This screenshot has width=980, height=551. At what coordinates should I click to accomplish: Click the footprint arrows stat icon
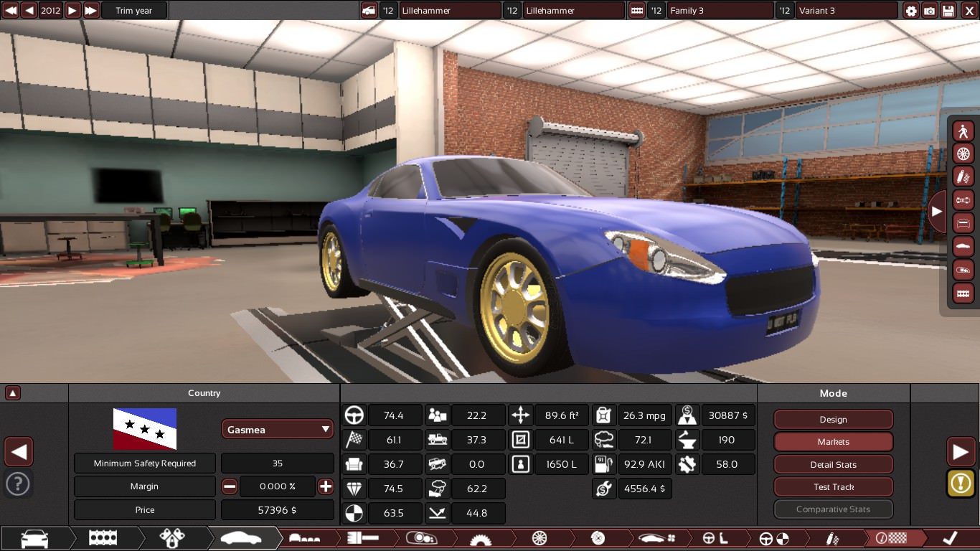[x=521, y=415]
